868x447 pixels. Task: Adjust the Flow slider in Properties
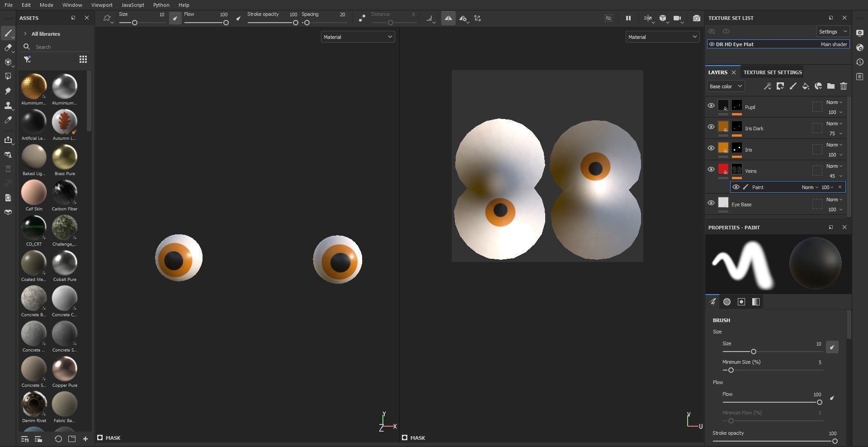coord(773,402)
